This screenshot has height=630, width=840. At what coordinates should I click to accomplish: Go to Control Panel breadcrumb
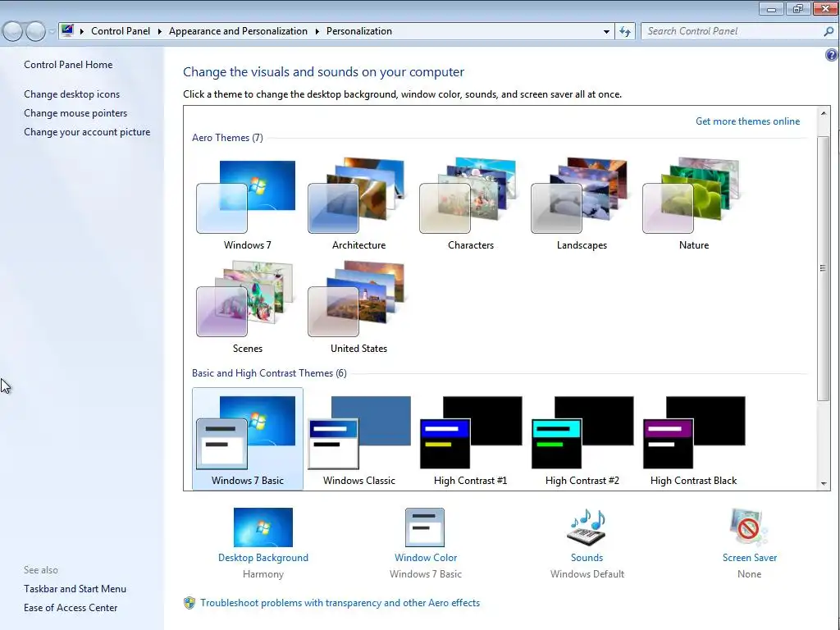[x=121, y=31]
